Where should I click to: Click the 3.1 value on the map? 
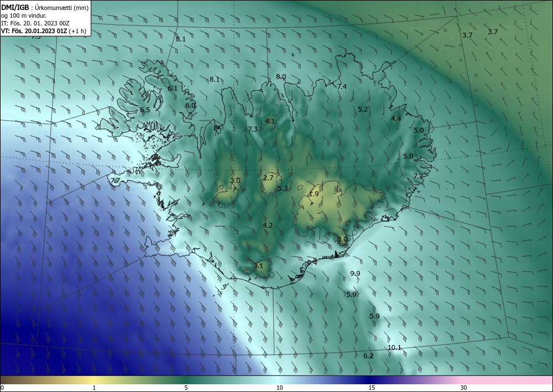click(258, 265)
